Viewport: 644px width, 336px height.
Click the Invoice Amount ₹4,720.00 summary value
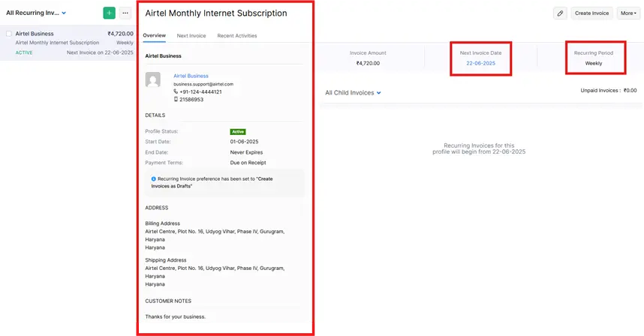[x=368, y=63]
